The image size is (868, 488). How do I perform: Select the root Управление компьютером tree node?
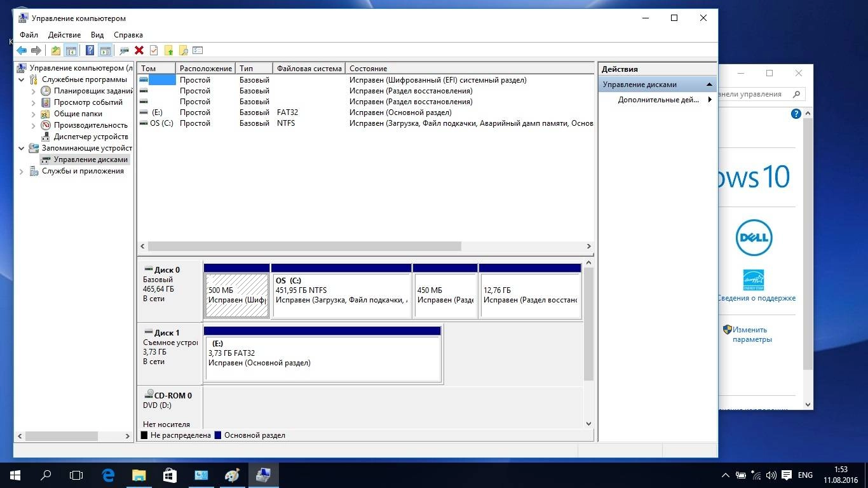pyautogui.click(x=81, y=68)
